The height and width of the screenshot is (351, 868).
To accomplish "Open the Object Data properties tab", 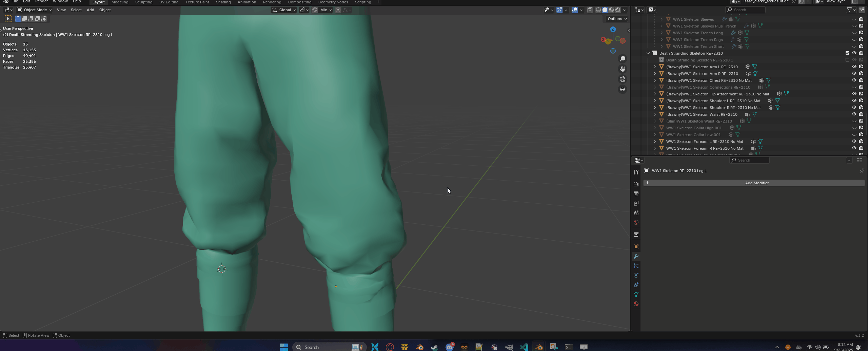I will point(636,294).
